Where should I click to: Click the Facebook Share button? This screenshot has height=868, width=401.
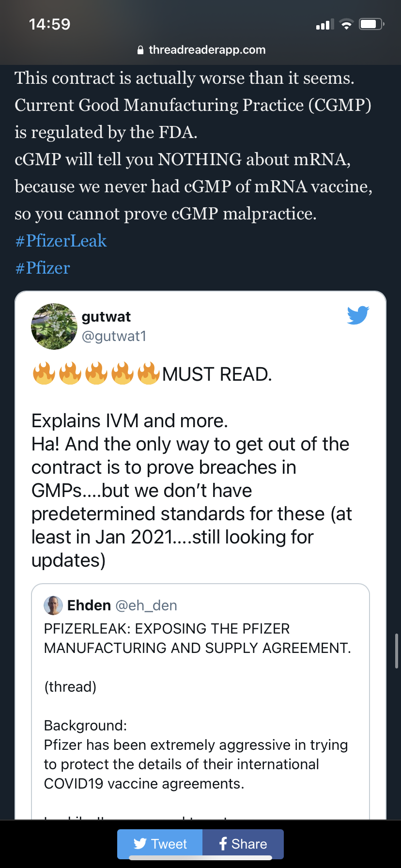[243, 844]
